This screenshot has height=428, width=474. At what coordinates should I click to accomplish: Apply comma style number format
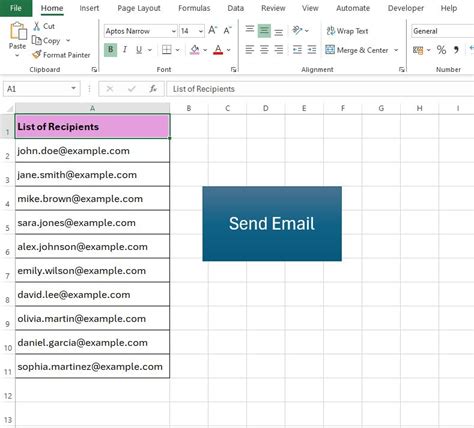pyautogui.click(x=456, y=50)
